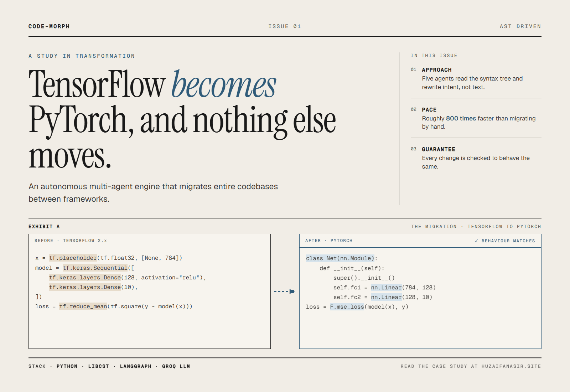
Task: Click the italic word 'becomes' in headline
Action: click(x=224, y=84)
